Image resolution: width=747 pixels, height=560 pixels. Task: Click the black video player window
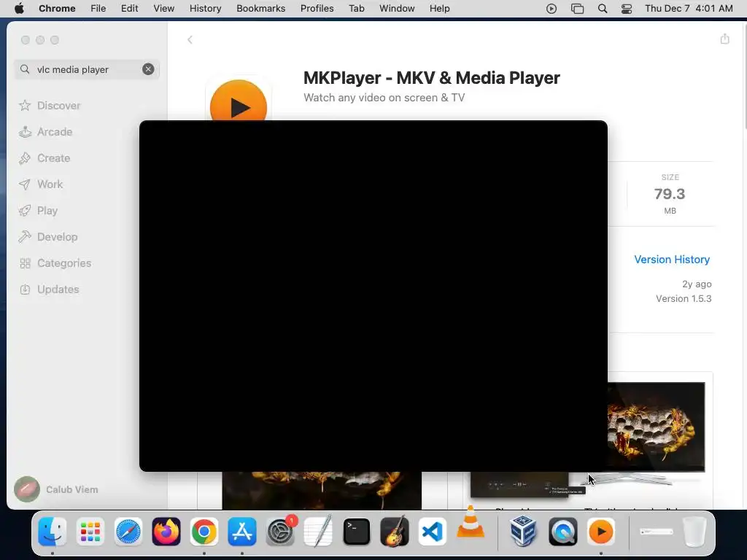click(373, 296)
